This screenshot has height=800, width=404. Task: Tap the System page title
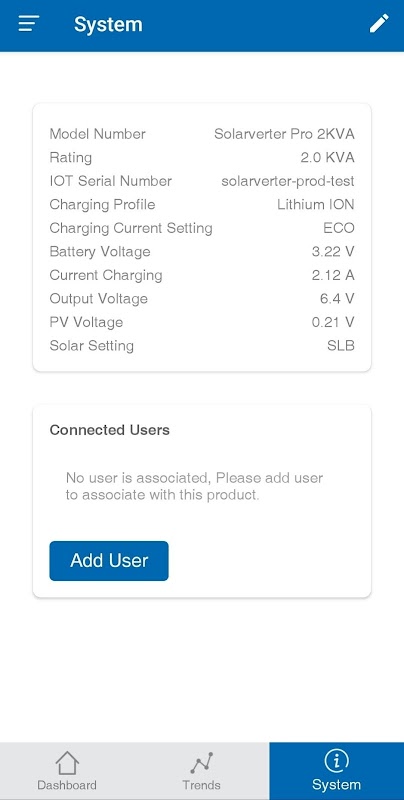coord(108,24)
